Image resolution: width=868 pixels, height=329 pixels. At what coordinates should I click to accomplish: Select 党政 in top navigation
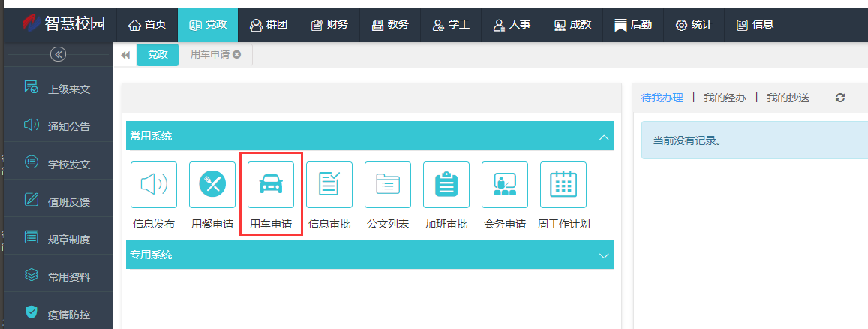(208, 25)
